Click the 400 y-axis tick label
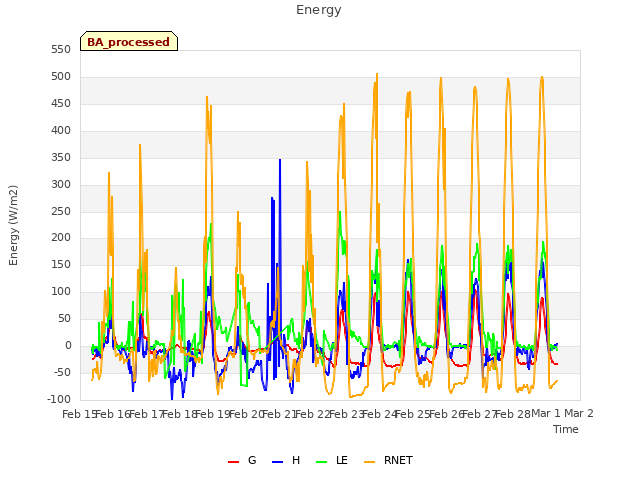 tap(61, 131)
